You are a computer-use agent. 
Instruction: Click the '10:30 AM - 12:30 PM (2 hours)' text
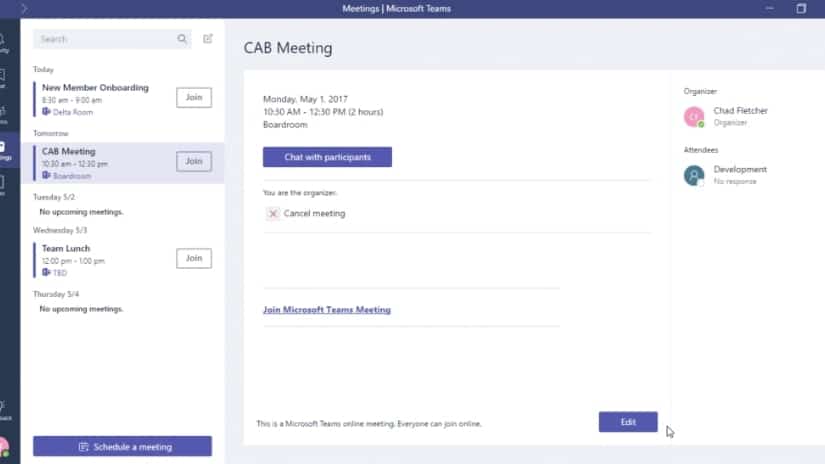(x=323, y=112)
